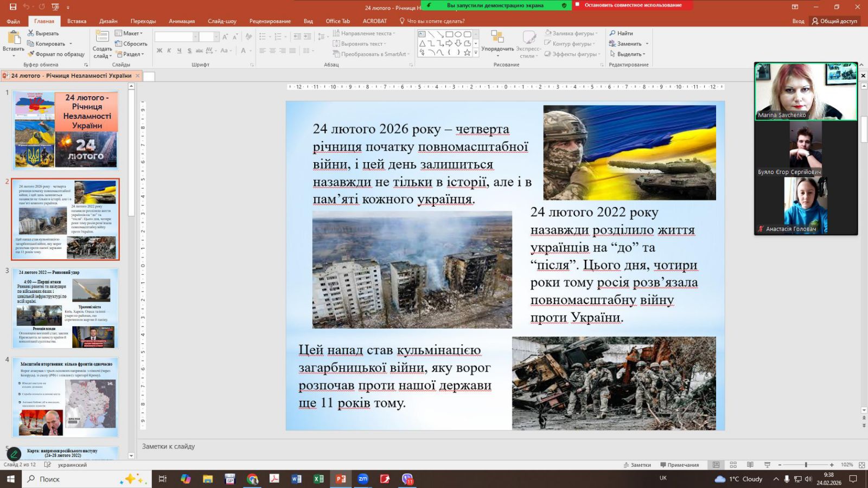Open Reading view from status bar

point(750,465)
